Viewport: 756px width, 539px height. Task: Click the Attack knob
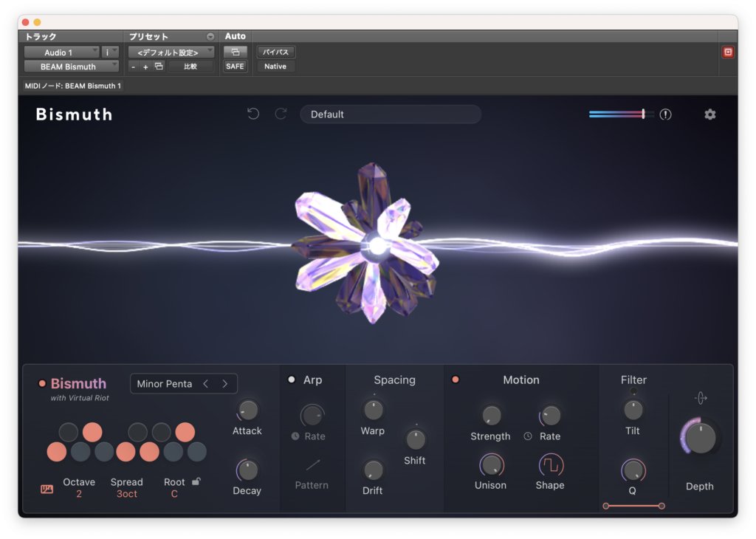(248, 411)
